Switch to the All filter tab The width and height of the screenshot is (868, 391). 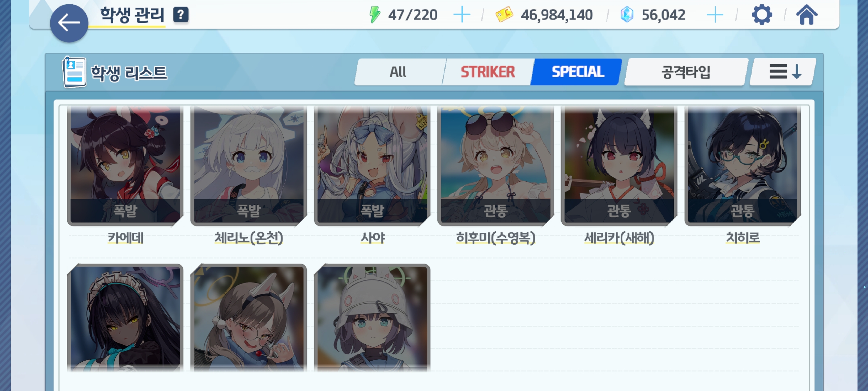point(399,72)
